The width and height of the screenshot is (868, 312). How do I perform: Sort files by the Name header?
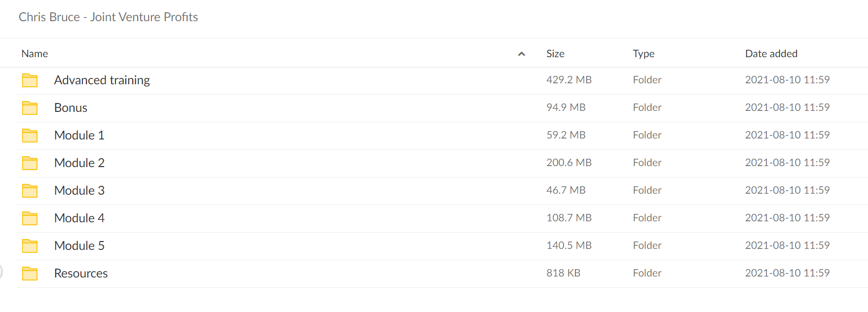[x=35, y=54]
